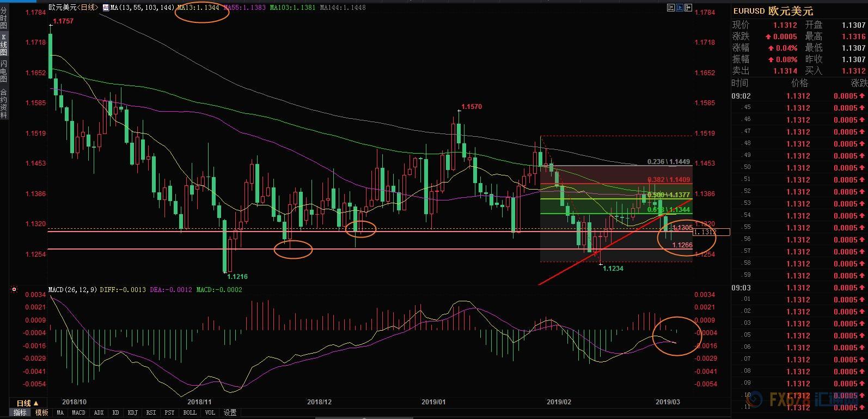
Task: Select the 0.618\1.1344 Fibonacci level label
Action: pos(669,210)
